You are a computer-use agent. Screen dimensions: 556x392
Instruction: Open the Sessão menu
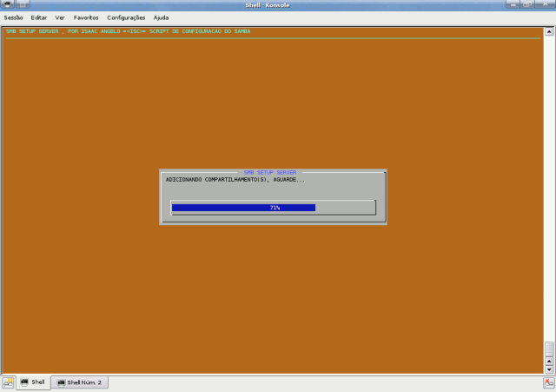(x=14, y=17)
